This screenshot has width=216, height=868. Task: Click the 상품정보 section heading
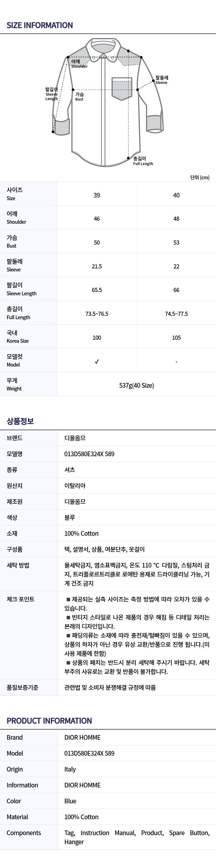pyautogui.click(x=20, y=421)
